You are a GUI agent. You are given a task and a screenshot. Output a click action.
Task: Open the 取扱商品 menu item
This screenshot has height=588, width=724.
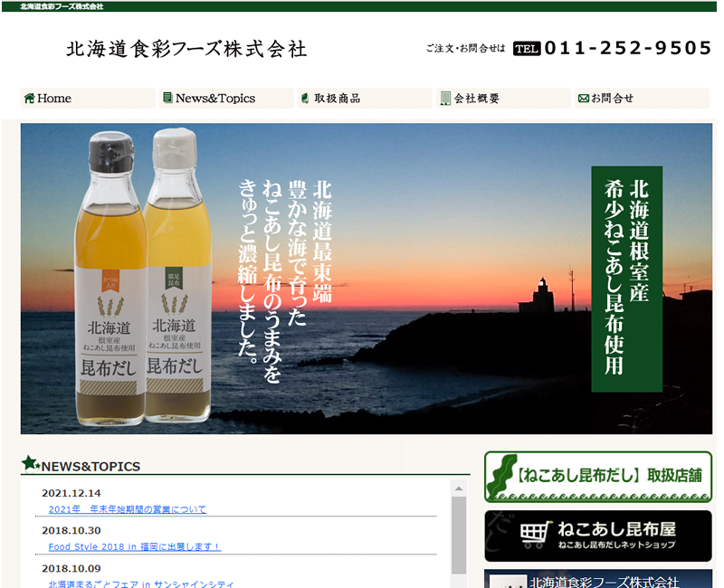(365, 99)
